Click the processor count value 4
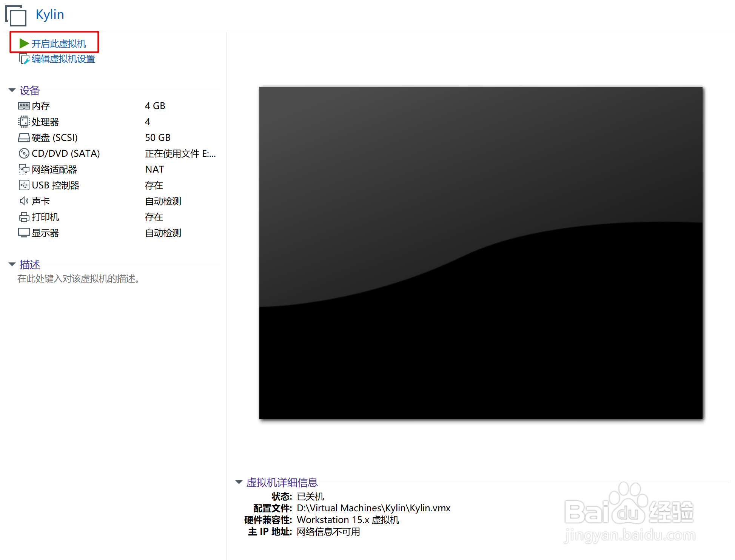This screenshot has height=560, width=735. click(x=148, y=122)
